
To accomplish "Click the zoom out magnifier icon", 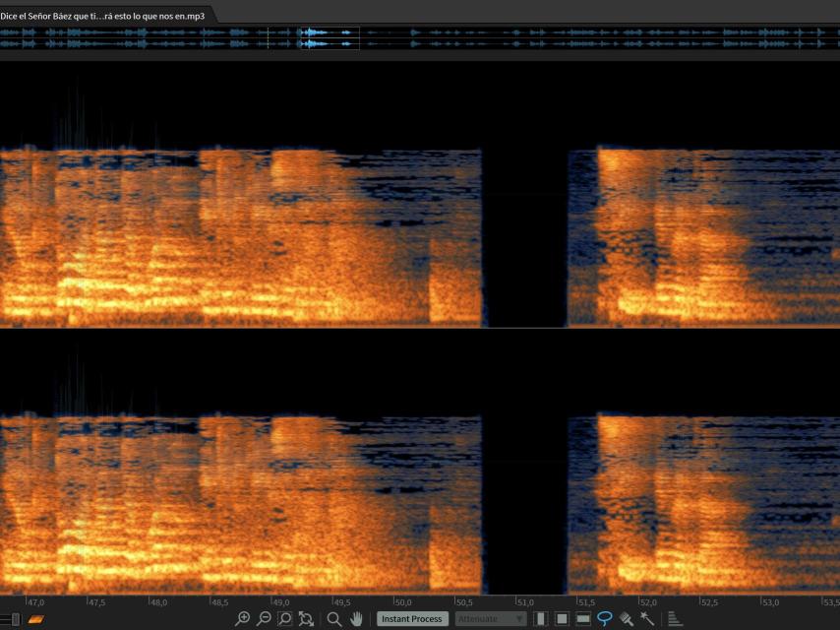I will (x=264, y=619).
